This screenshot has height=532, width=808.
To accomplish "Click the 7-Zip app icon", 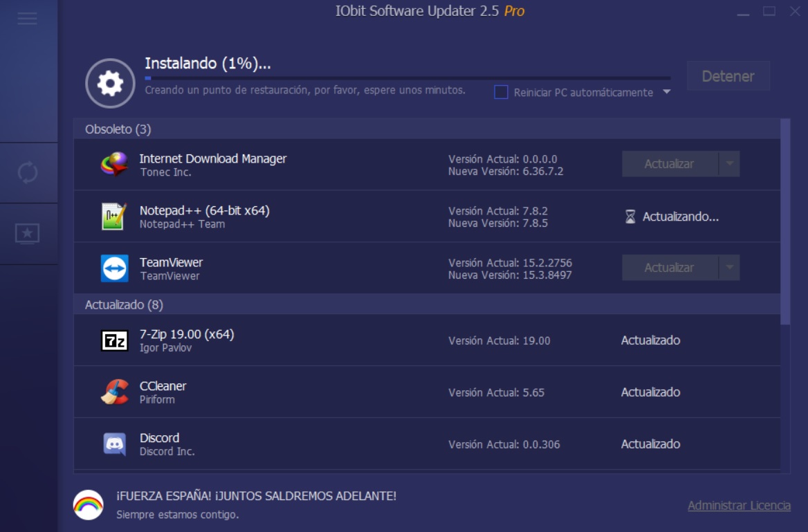I will [x=114, y=341].
